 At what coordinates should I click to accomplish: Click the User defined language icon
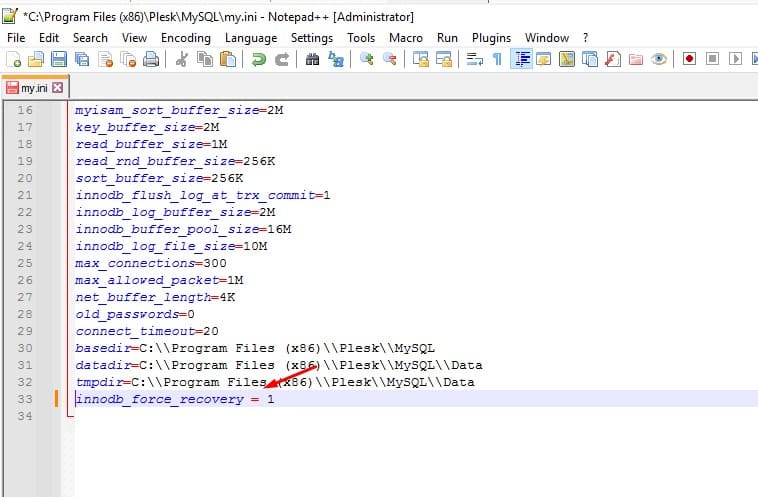(544, 59)
